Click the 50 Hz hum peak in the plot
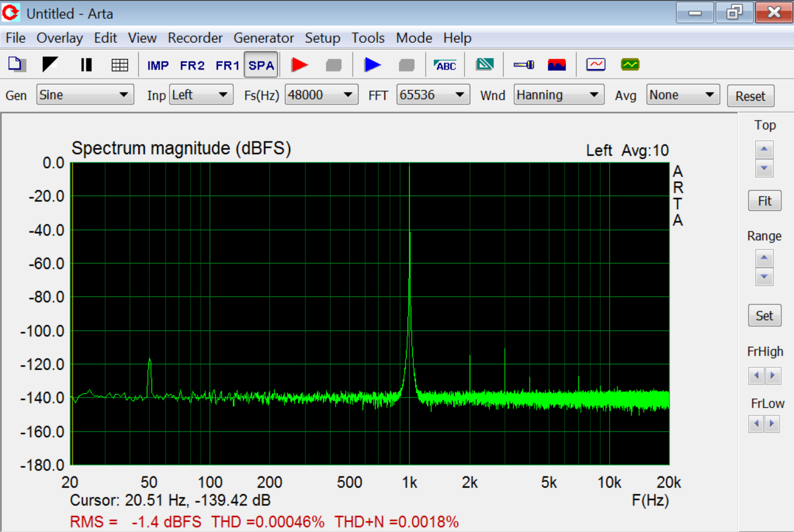 pos(149,377)
